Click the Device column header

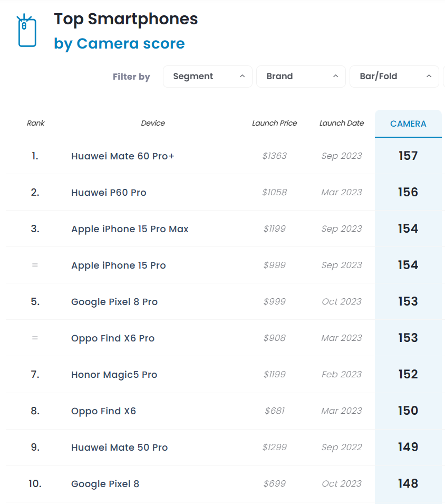click(x=153, y=123)
